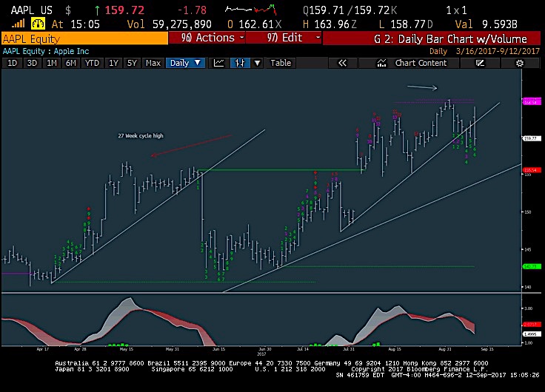Click the H 163.96 high value
This screenshot has width=545, height=392.
click(330, 24)
